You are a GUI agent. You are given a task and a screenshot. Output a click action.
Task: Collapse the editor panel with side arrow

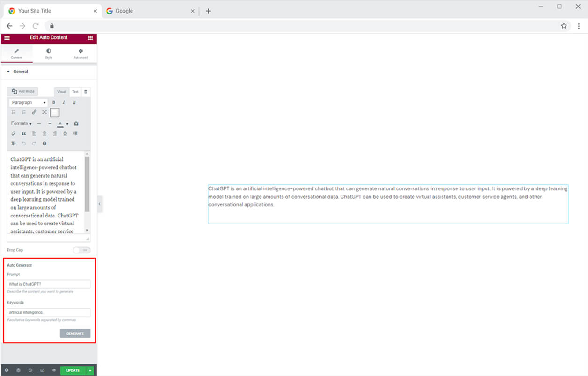point(100,204)
